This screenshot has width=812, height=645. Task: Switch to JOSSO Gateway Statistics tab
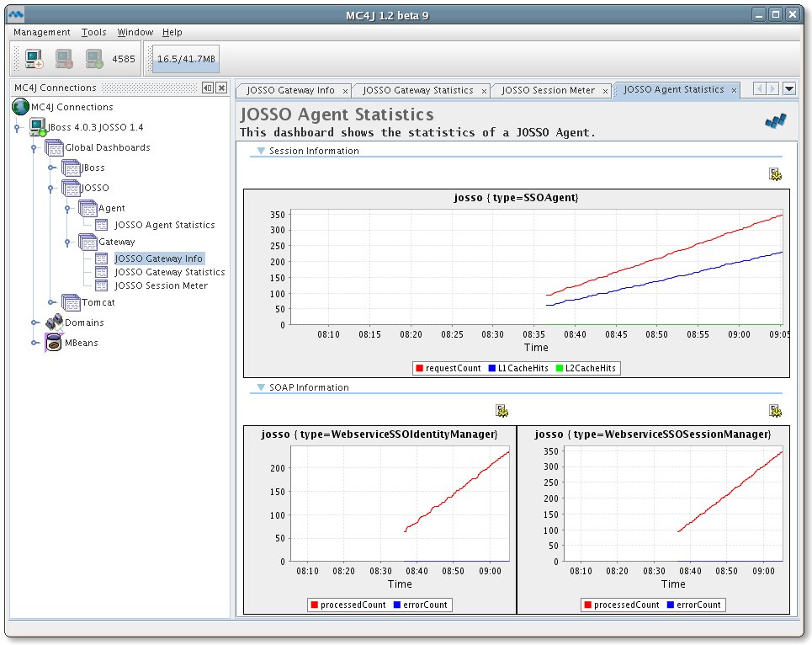(x=417, y=90)
